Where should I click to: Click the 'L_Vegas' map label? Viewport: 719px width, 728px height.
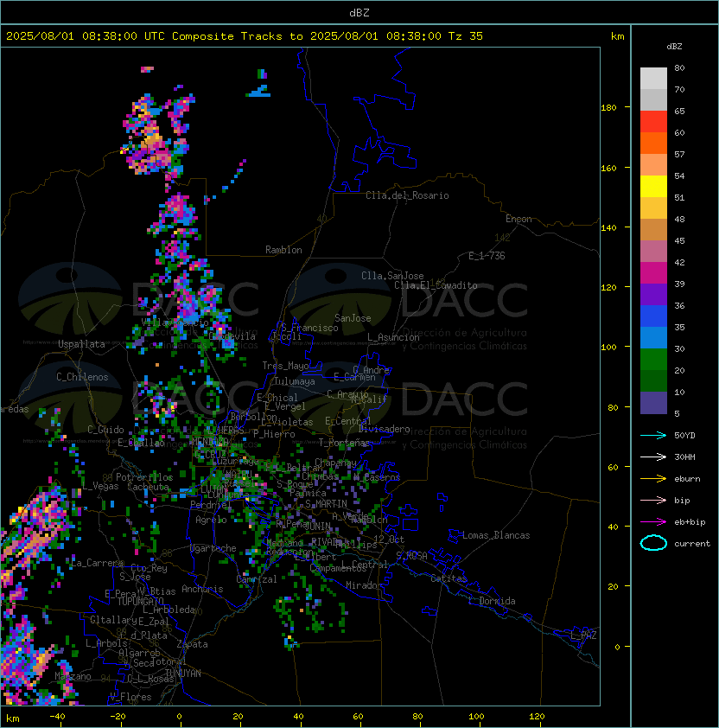tap(100, 486)
